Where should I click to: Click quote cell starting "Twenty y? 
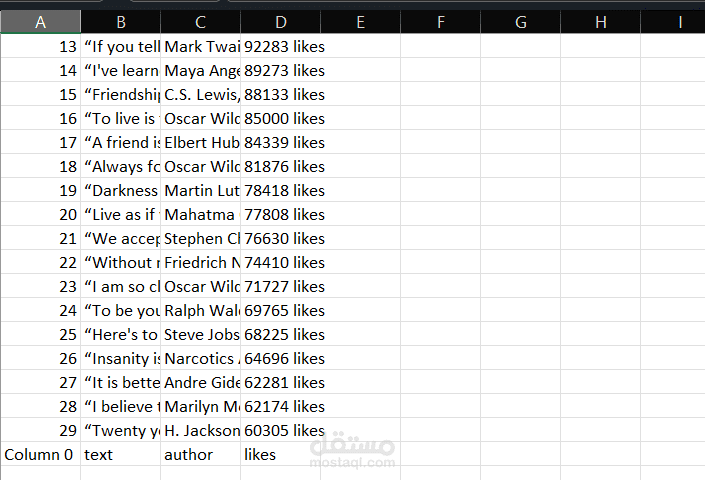(x=120, y=430)
